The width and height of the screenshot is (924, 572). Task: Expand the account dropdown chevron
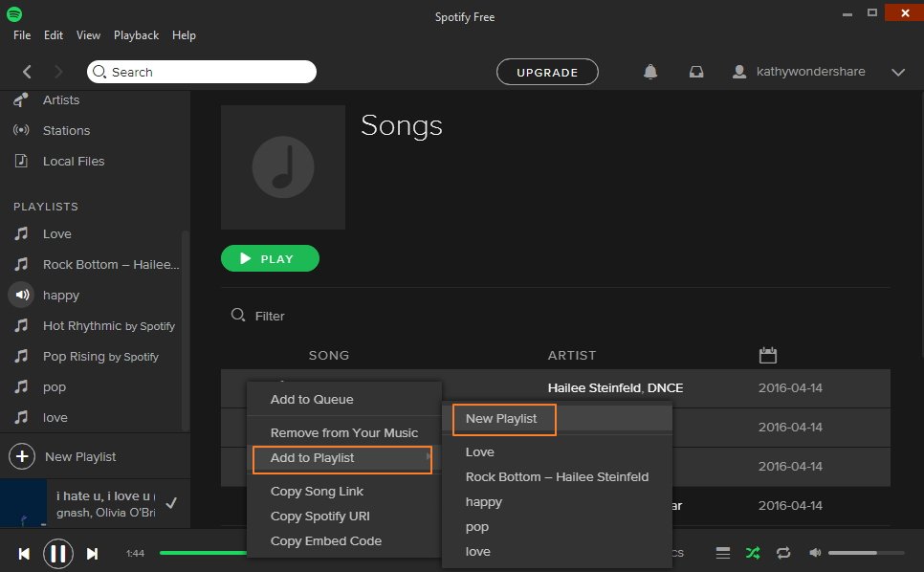898,73
